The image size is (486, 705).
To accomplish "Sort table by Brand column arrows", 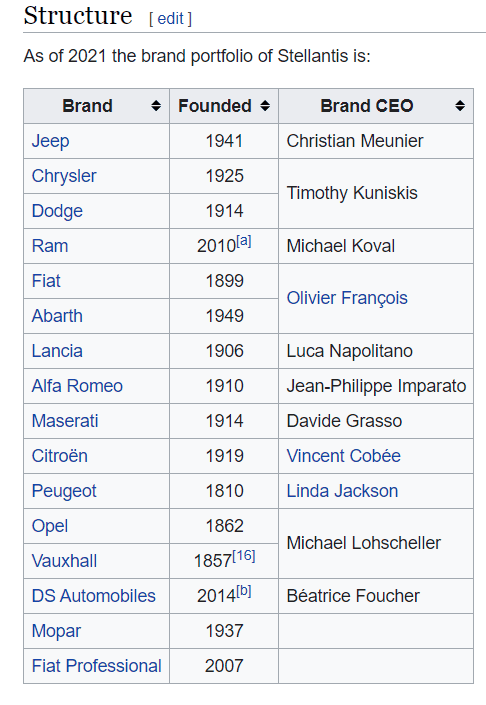I will coord(156,106).
